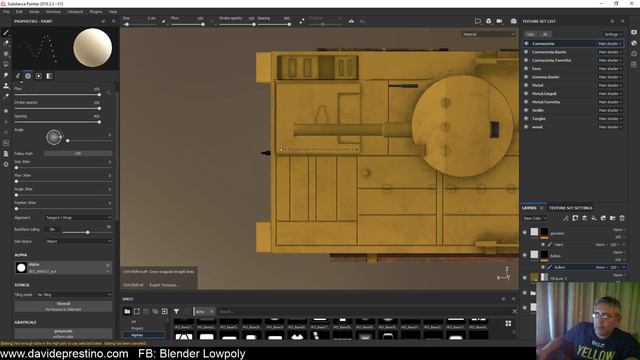
Task: Open Main shader dropdown for Faro
Action: [x=610, y=69]
